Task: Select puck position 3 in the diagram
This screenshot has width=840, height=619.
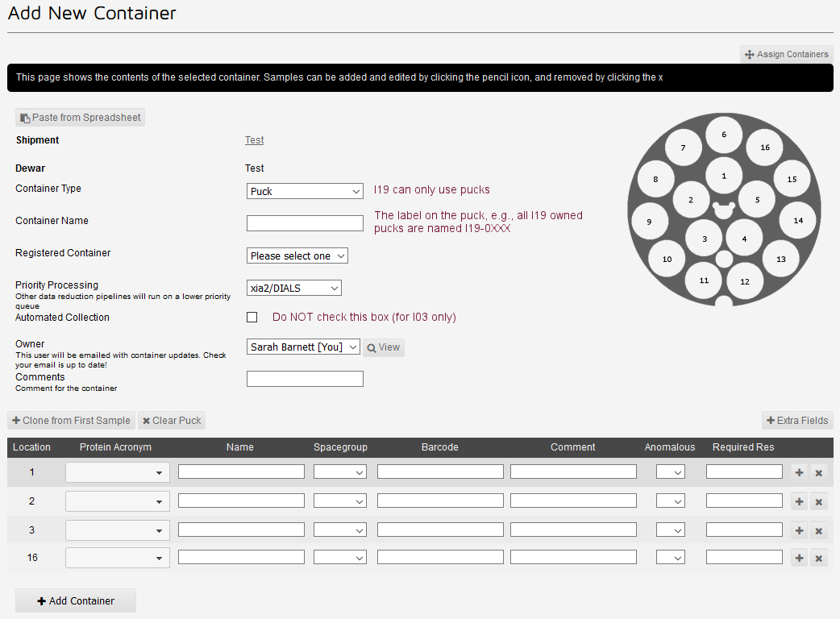Action: (x=704, y=239)
